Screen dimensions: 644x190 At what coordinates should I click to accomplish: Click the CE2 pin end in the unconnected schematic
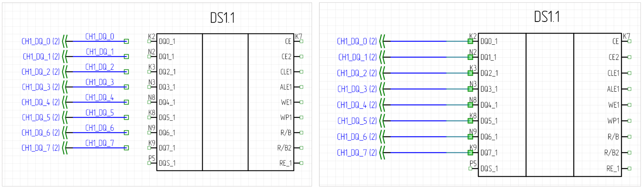(x=301, y=56)
